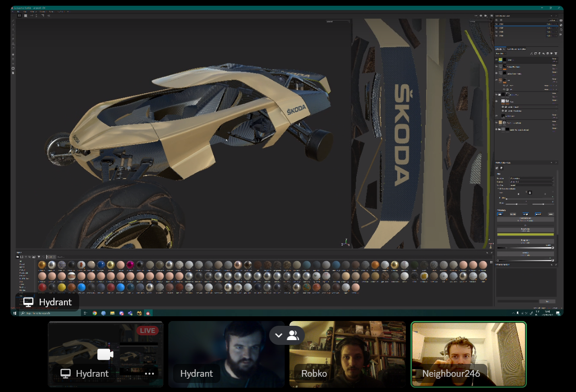This screenshot has width=576, height=392.
Task: Enable the height channel button in Material section
Action: click(513, 214)
